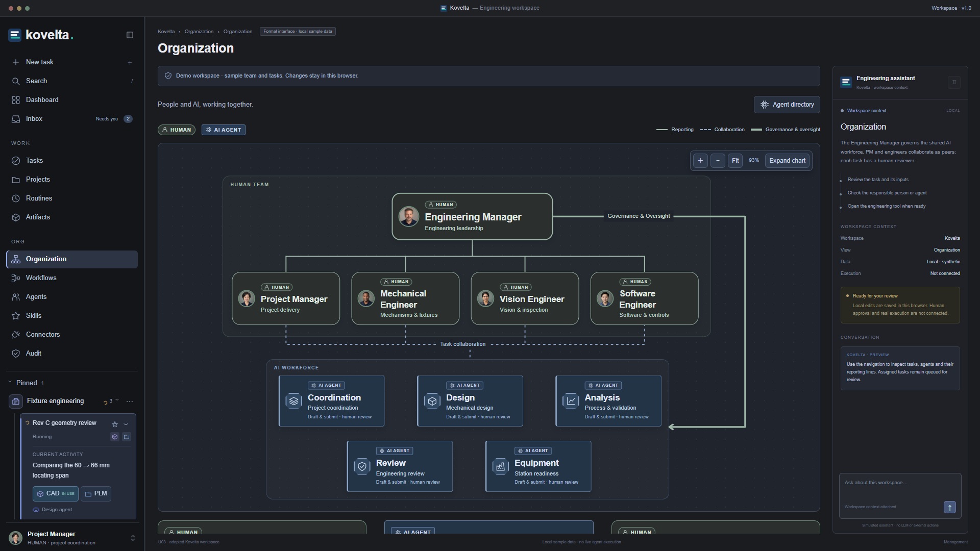Viewport: 980px width, 551px height.
Task: Click the Routines clock icon
Action: pyautogui.click(x=16, y=198)
